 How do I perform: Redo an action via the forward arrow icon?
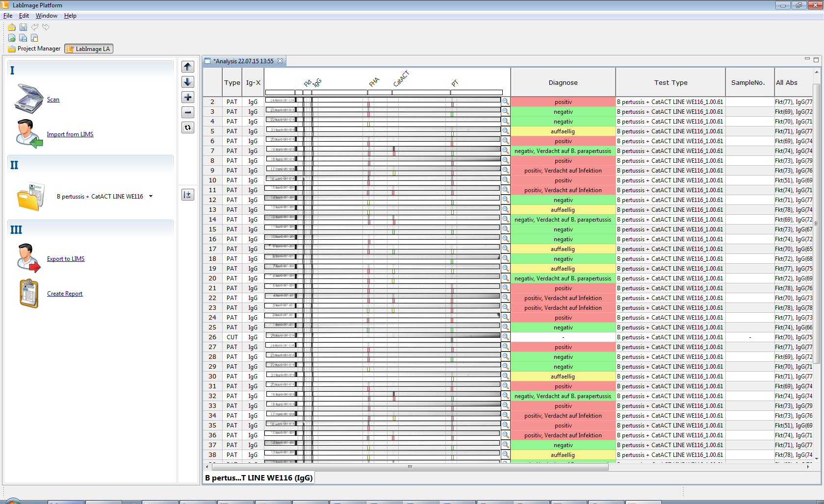click(x=46, y=27)
